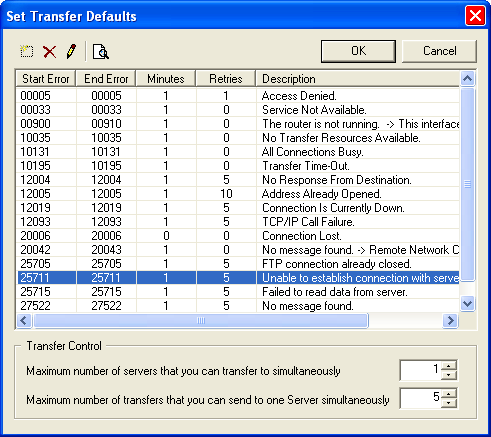Click the New entry toolbar icon

[x=26, y=52]
